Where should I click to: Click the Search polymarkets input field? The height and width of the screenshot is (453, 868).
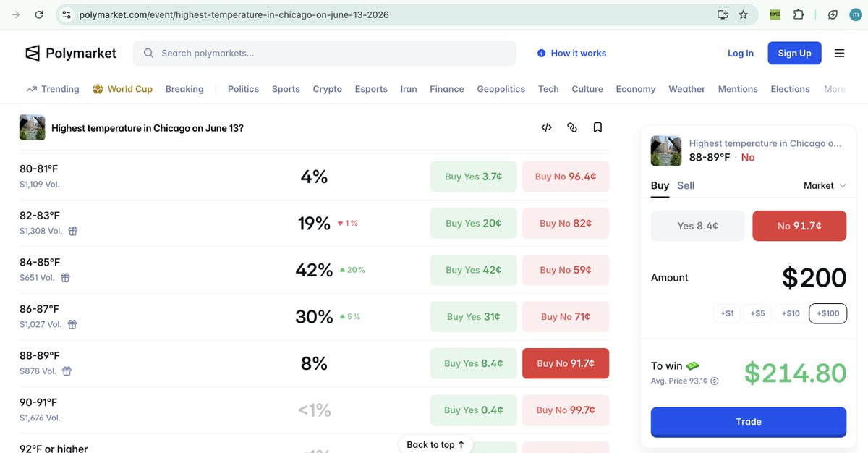(x=324, y=53)
